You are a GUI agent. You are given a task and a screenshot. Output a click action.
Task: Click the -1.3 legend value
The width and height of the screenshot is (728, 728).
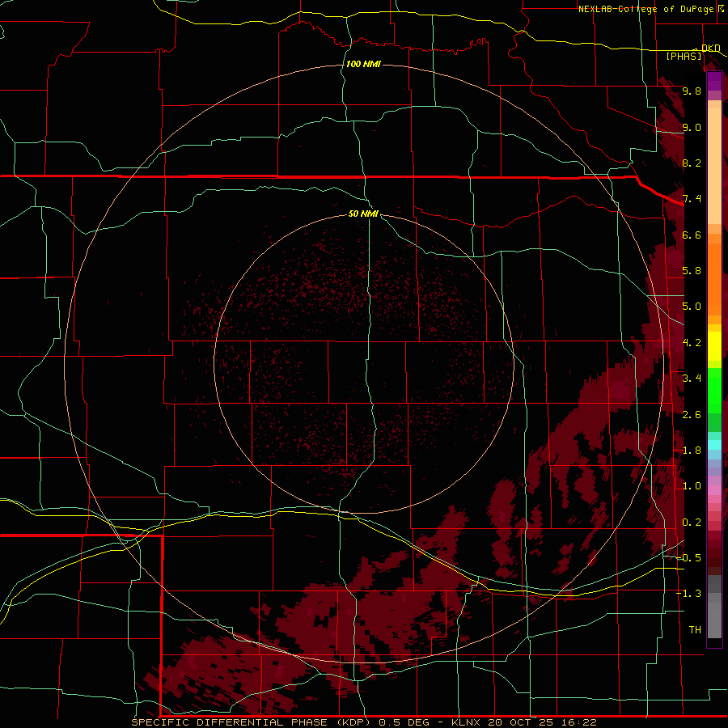coord(689,594)
